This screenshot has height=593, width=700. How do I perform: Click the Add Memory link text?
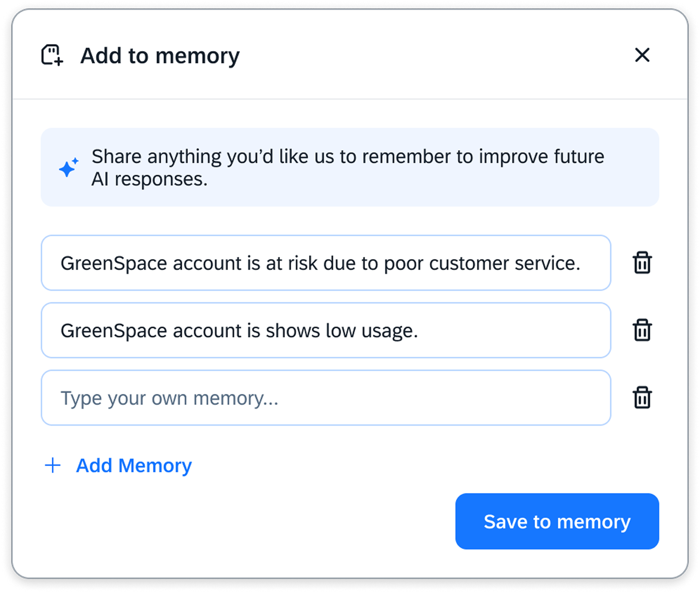(134, 465)
